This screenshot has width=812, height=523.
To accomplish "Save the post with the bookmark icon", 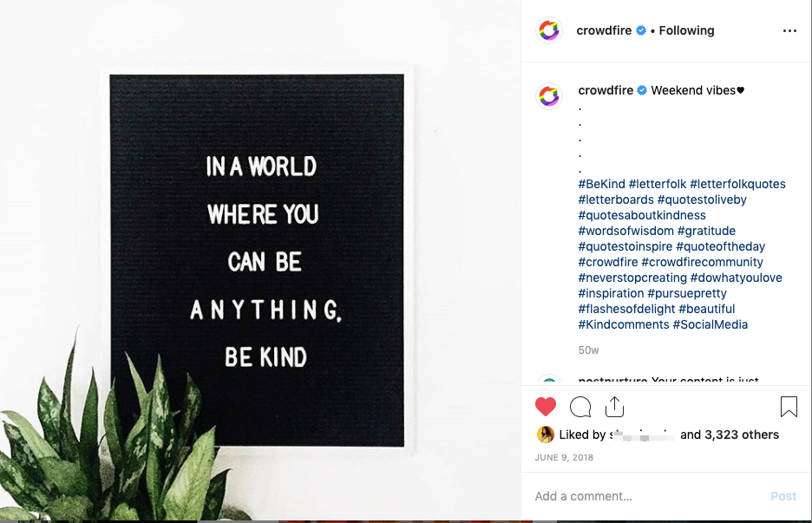I will (789, 407).
